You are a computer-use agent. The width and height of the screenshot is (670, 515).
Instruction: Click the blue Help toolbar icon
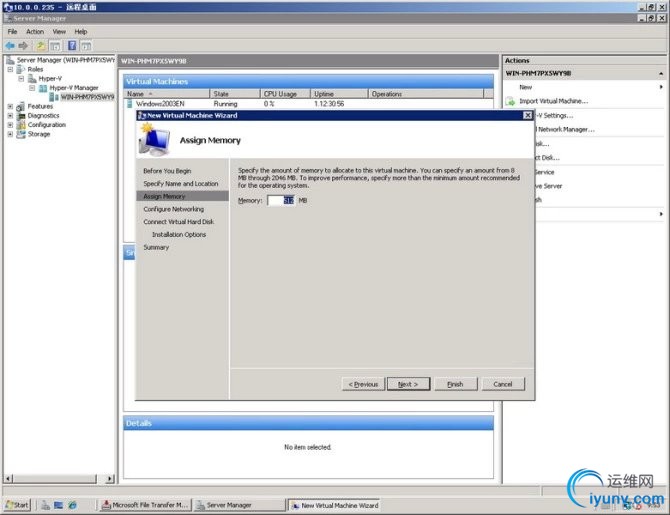[x=72, y=46]
